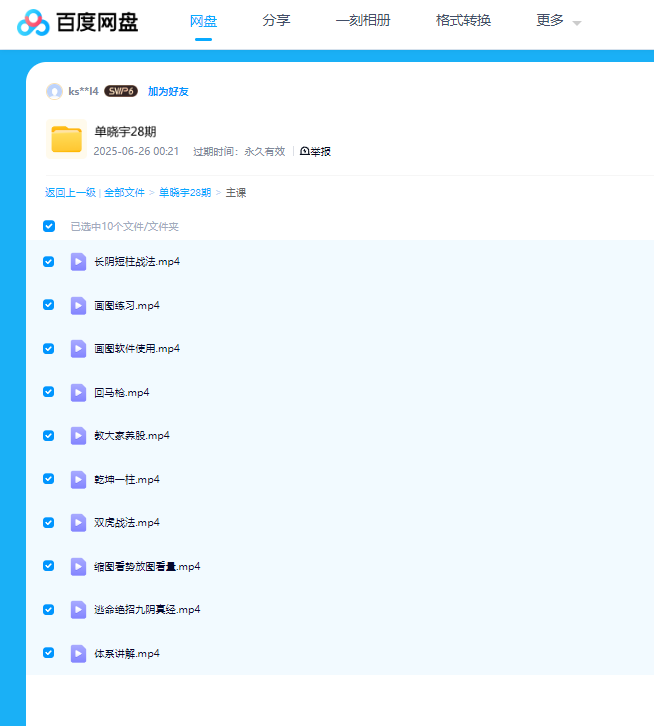Viewport: 654px width, 726px height.
Task: Uncheck 体系讲解.mp4 checkbox
Action: pyautogui.click(x=49, y=653)
